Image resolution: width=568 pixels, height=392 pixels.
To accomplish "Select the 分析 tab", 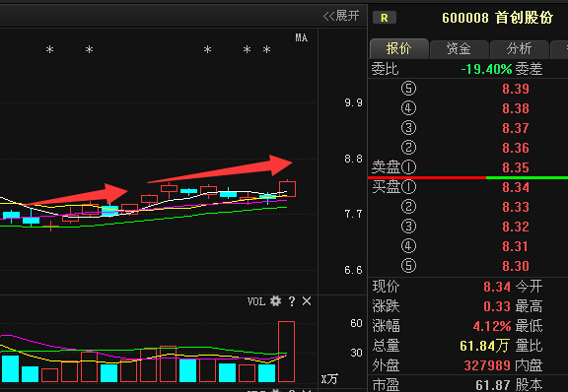I will pos(519,48).
